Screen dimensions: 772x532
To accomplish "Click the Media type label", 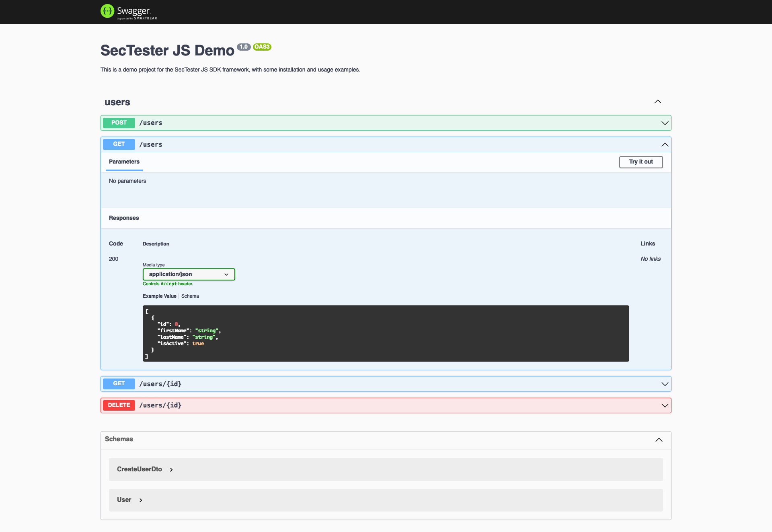I will [x=154, y=265].
